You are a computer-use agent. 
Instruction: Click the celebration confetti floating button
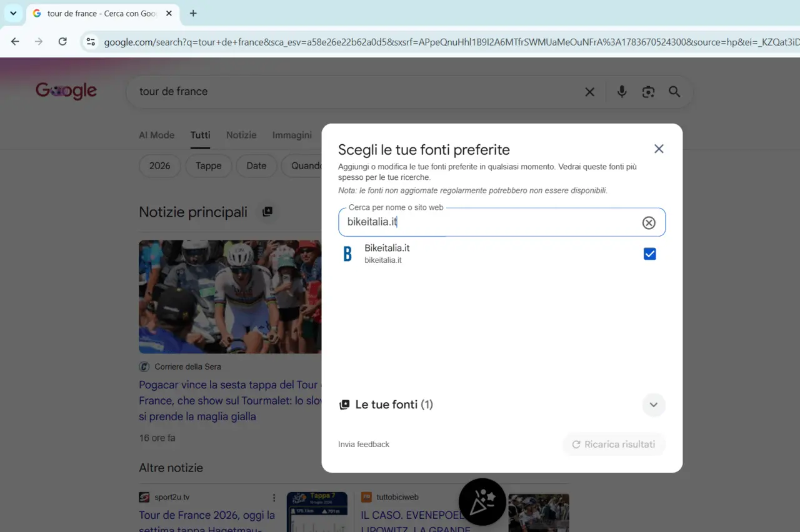click(482, 502)
